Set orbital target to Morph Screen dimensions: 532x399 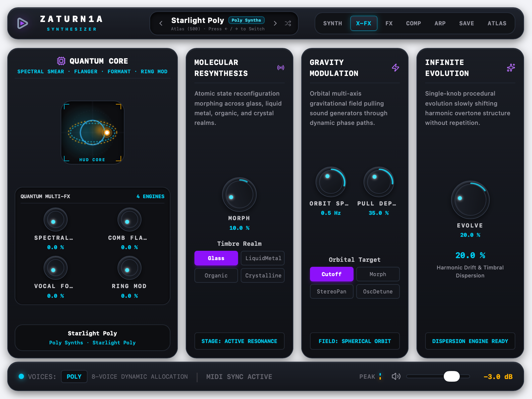378,274
